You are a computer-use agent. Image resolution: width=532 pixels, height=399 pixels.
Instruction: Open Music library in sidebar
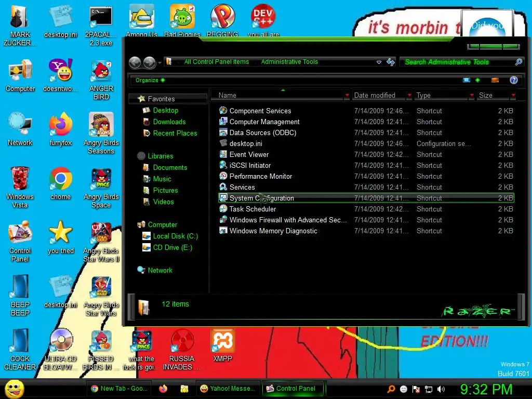click(x=162, y=179)
